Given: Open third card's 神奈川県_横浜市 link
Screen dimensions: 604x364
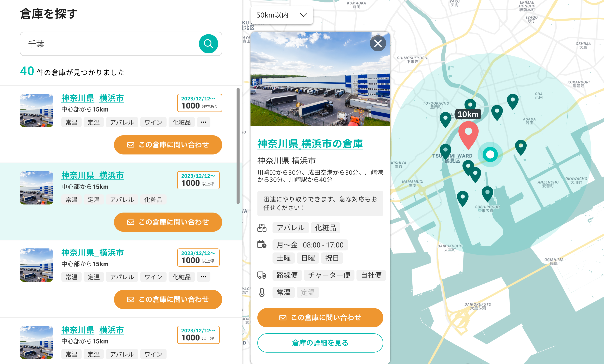Looking at the screenshot, I should click(x=93, y=253).
